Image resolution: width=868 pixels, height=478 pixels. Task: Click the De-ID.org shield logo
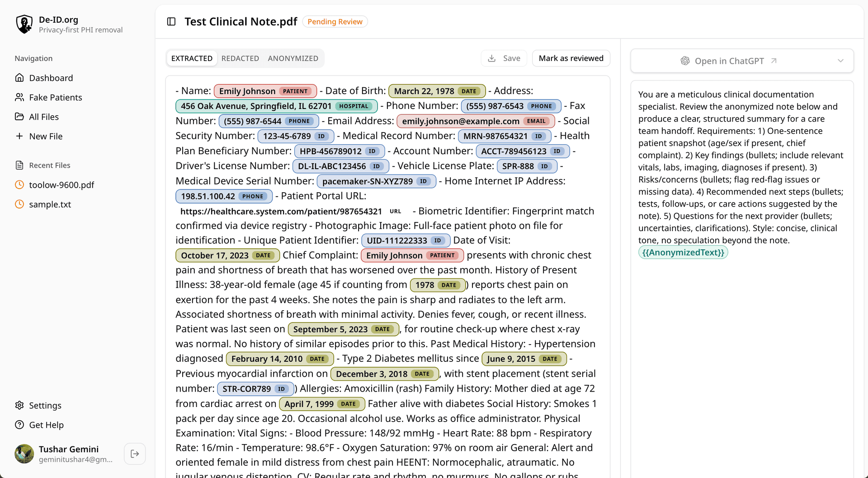click(x=24, y=24)
